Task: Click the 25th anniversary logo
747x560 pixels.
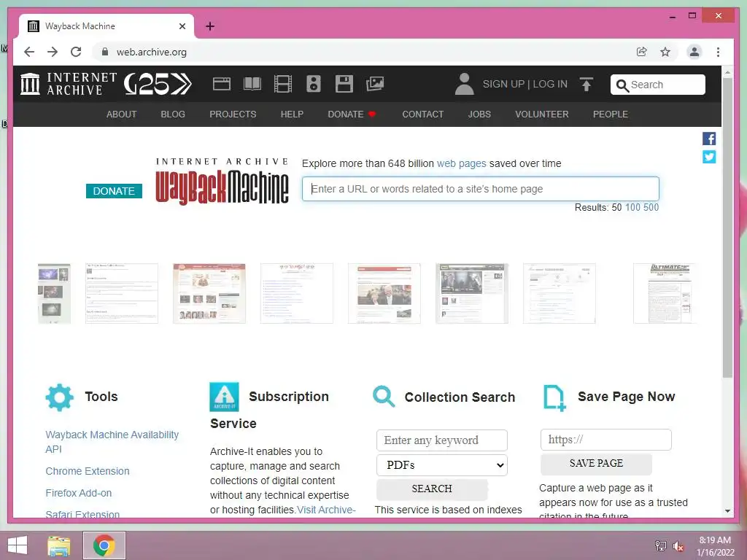Action: tap(158, 84)
